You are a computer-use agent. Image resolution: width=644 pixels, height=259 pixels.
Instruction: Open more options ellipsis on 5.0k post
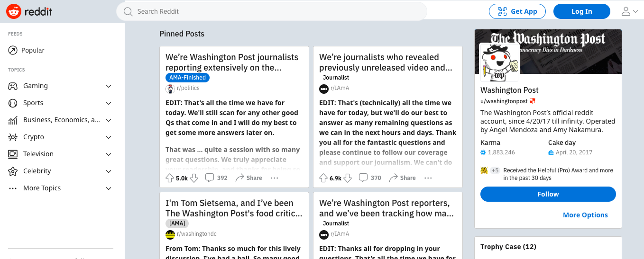[x=274, y=178]
